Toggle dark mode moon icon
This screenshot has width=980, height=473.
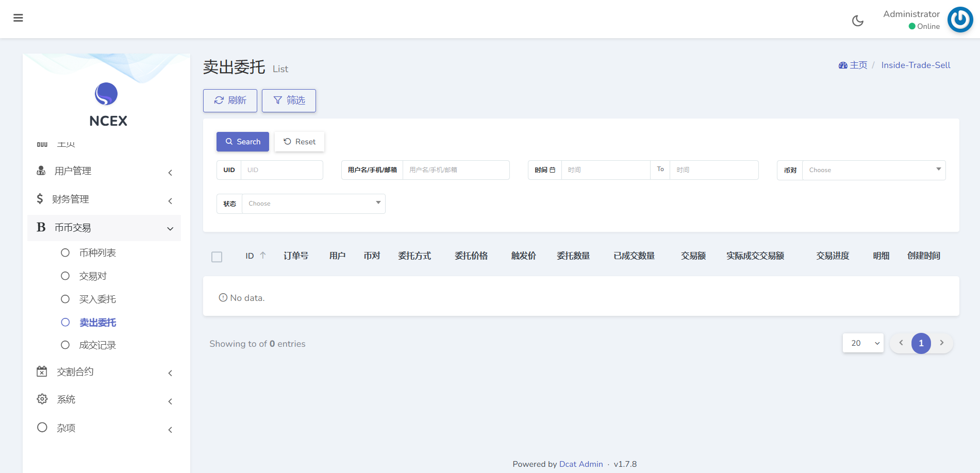pyautogui.click(x=857, y=21)
